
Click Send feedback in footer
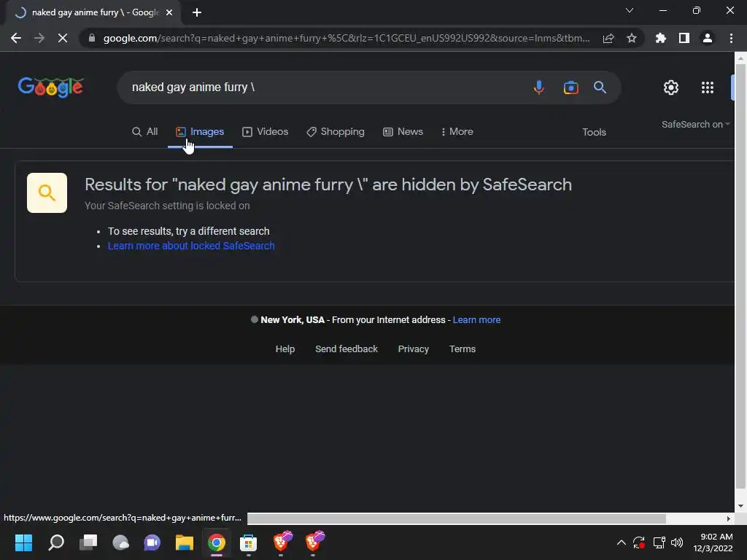(347, 349)
